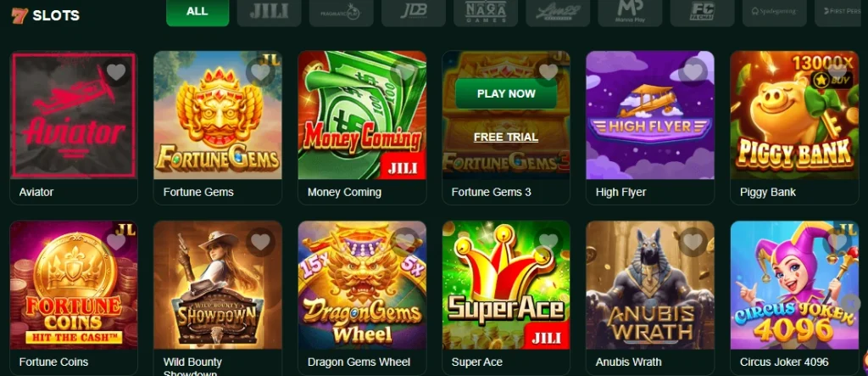Toggle favorite heart on Fortune Gems

(x=260, y=72)
